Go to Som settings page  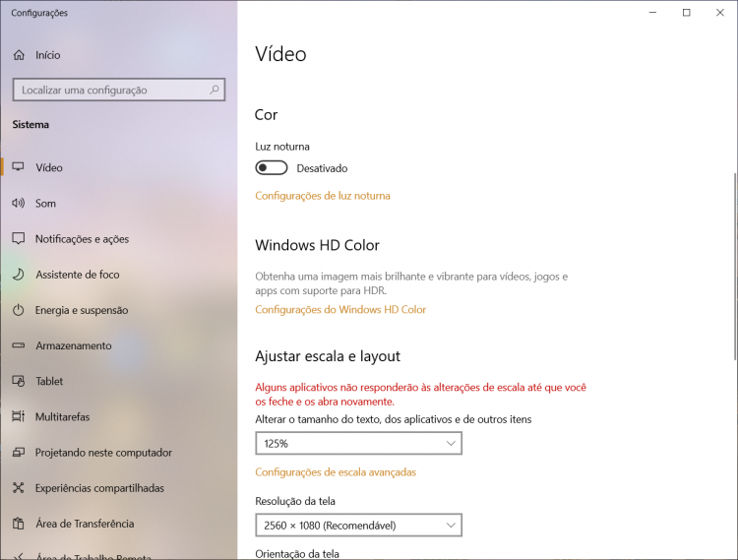click(119, 204)
